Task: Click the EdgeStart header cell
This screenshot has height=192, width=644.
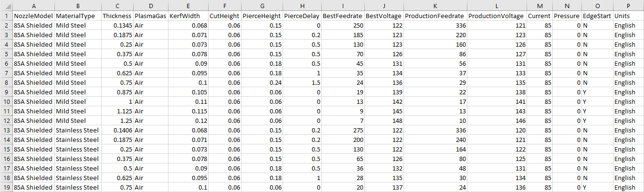Action: pos(597,16)
